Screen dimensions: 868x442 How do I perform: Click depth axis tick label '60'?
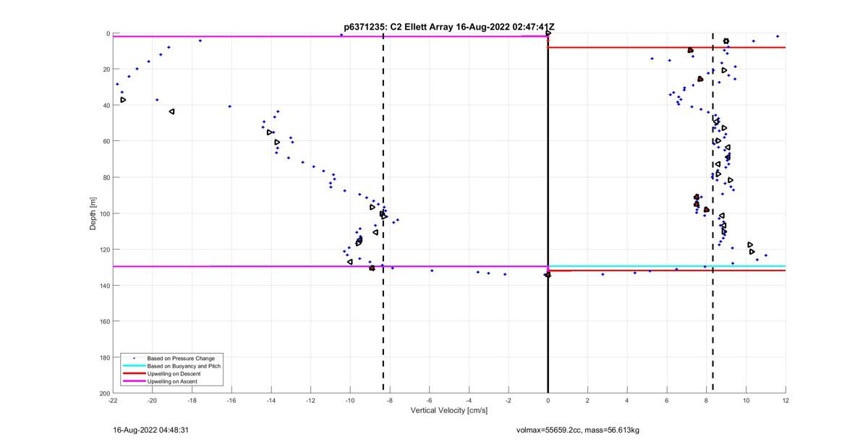tap(106, 141)
